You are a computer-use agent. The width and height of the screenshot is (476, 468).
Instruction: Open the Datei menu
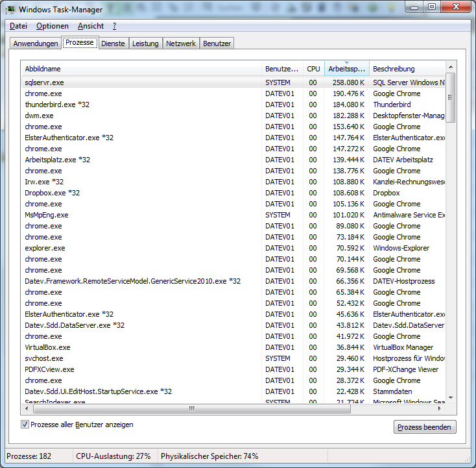[18, 26]
